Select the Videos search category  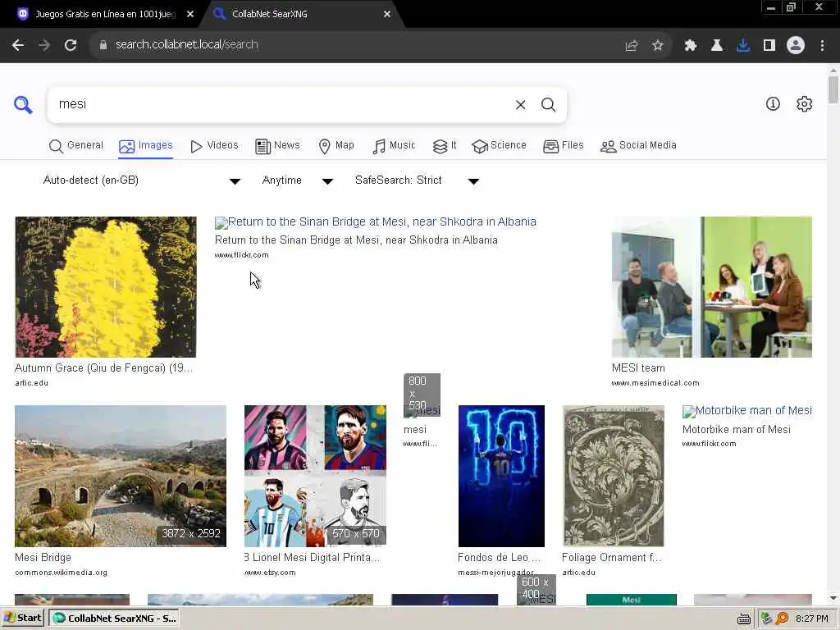214,146
